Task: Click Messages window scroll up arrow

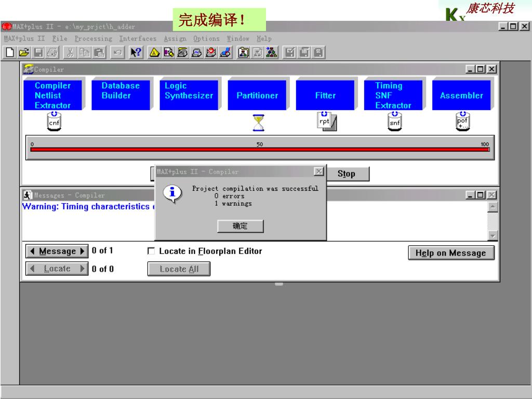Action: [493, 207]
